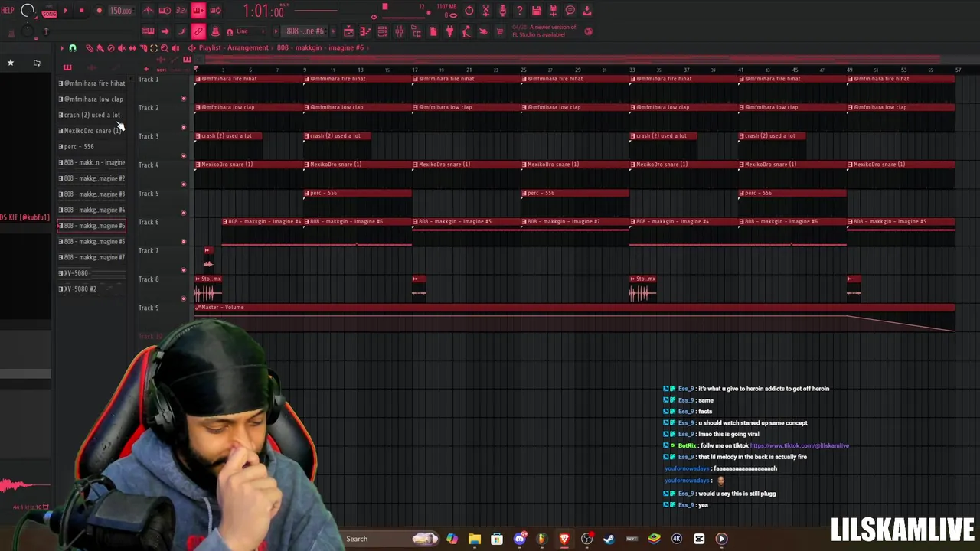
Task: Open the HELP menu
Action: pos(8,10)
